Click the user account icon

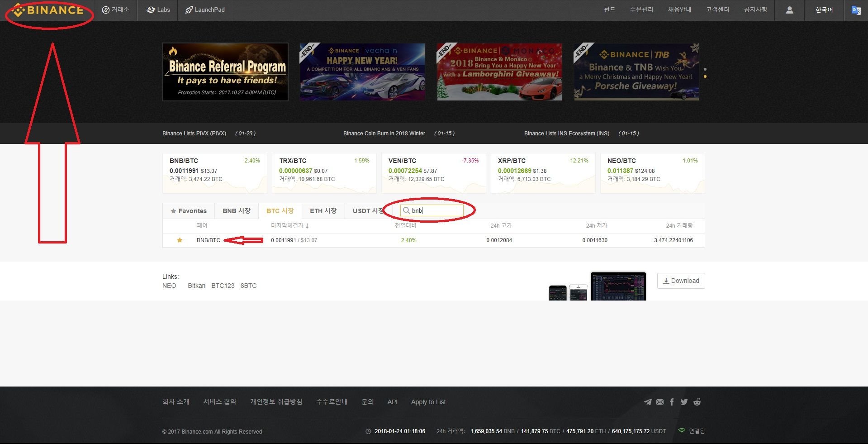tap(789, 10)
